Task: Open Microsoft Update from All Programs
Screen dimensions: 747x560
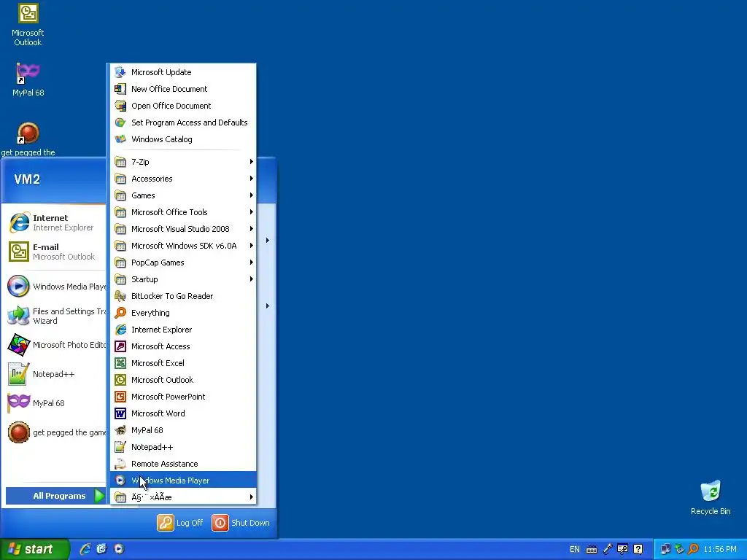Action: pos(183,72)
